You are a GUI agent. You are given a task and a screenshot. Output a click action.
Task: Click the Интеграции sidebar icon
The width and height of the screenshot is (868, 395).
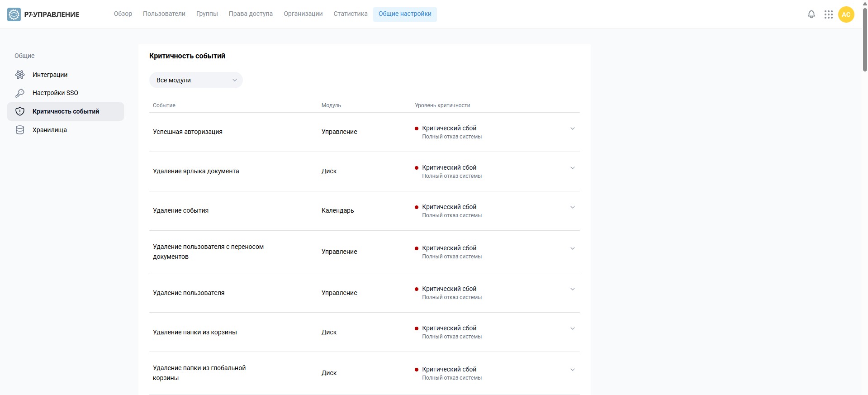point(20,75)
